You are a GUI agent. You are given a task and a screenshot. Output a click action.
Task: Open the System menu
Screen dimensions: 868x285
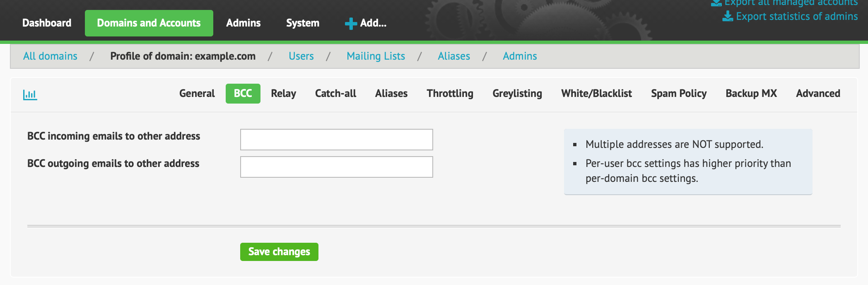pyautogui.click(x=303, y=23)
